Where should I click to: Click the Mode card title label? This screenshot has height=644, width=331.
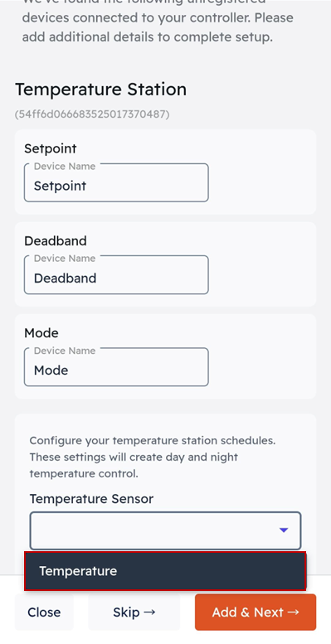click(41, 332)
